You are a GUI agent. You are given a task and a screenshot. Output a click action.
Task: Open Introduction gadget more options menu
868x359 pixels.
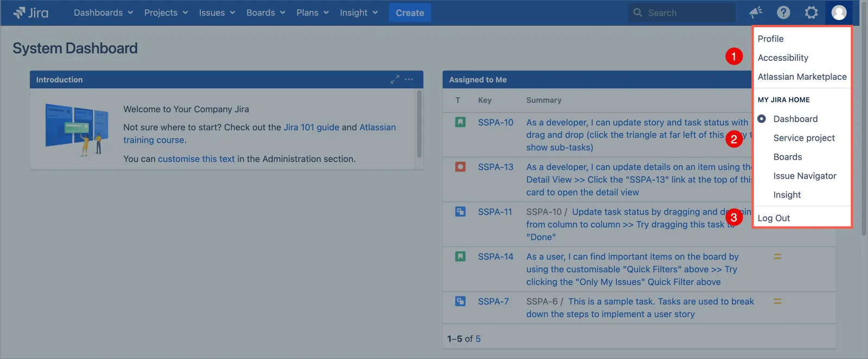click(x=409, y=79)
